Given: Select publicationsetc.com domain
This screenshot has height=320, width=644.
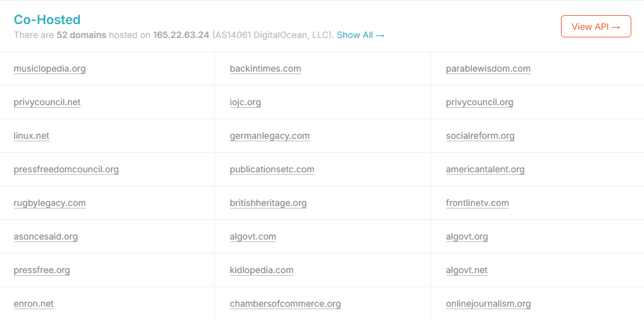Looking at the screenshot, I should pos(272,169).
